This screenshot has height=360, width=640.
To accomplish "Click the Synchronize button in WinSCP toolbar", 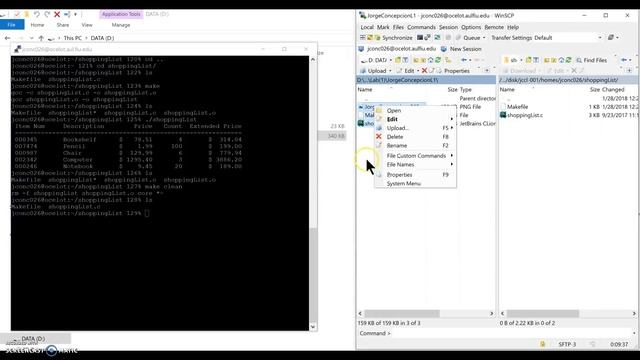I will pos(393,38).
